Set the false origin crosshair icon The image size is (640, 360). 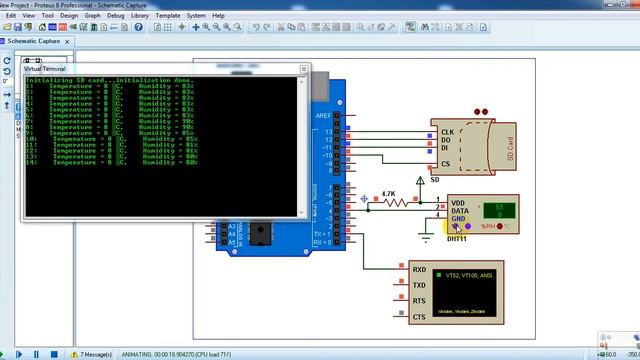click(182, 27)
